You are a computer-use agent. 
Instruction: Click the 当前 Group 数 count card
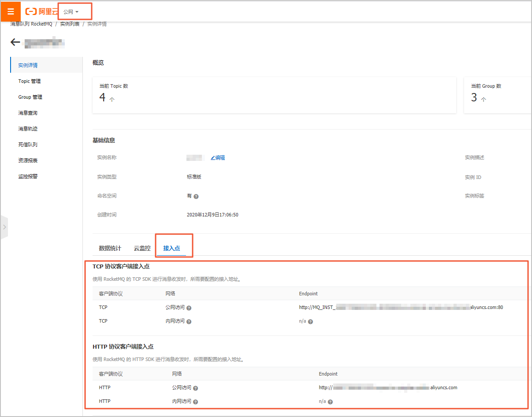498,95
